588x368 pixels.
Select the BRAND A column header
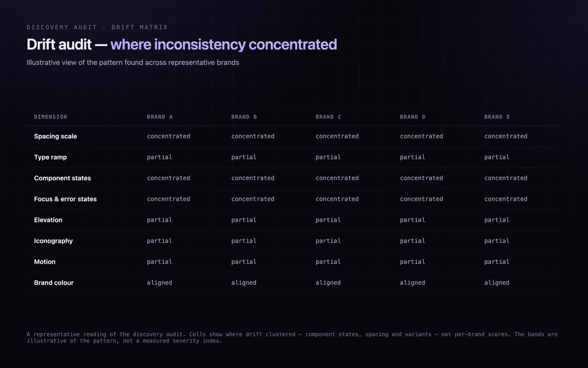[x=159, y=117]
